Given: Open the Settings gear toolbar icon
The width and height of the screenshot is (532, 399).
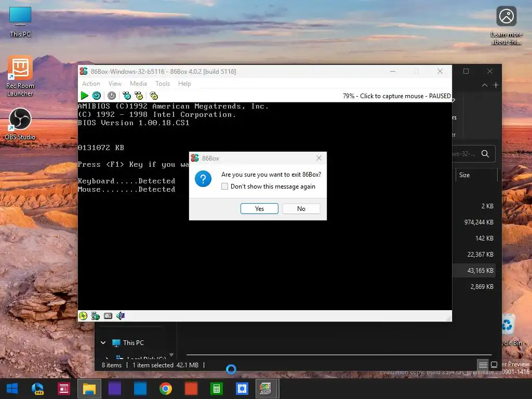Looking at the screenshot, I should tap(154, 96).
